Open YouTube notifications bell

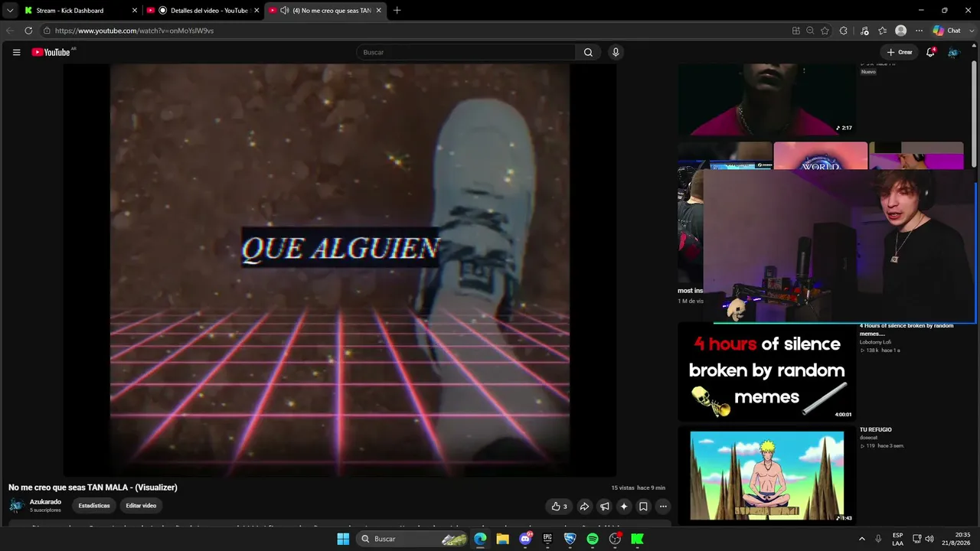point(930,52)
